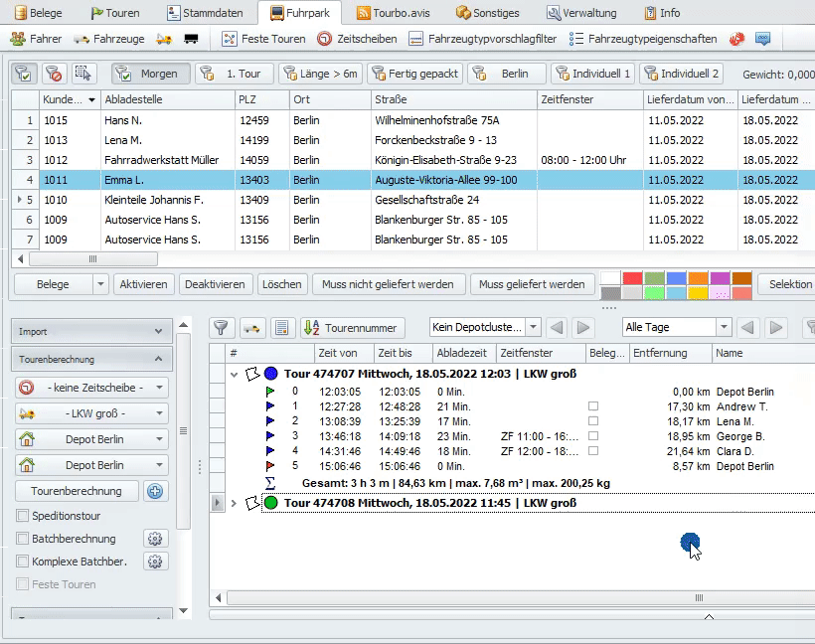Switch to the Info tab
Viewport: 815px width, 644px height.
click(x=662, y=13)
